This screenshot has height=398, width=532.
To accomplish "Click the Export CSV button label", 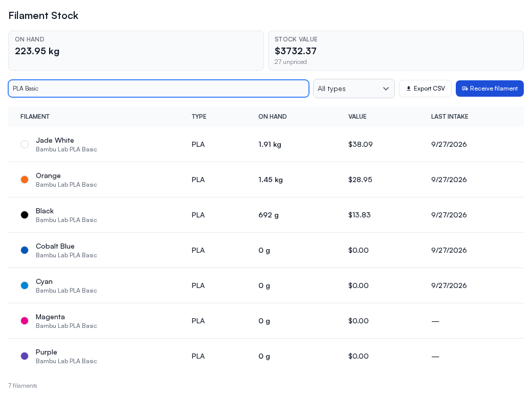I will click(429, 89).
